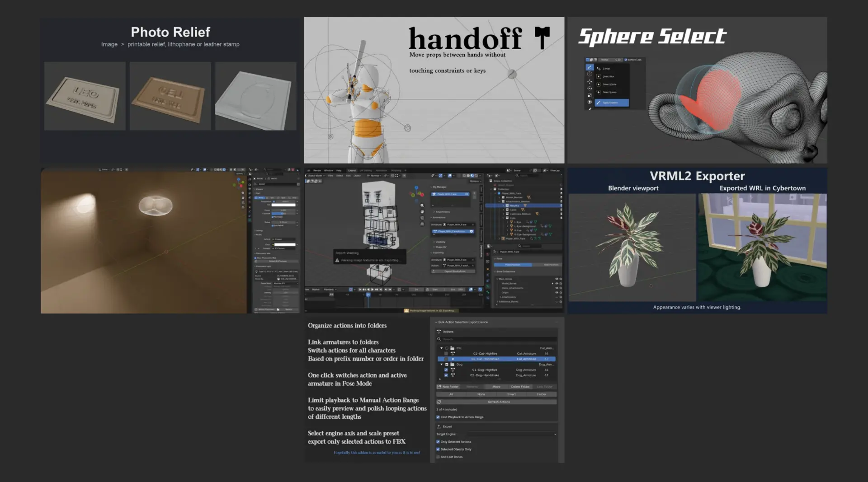Collapse the Cat folder in actions list
Image resolution: width=868 pixels, height=482 pixels.
tap(442, 348)
